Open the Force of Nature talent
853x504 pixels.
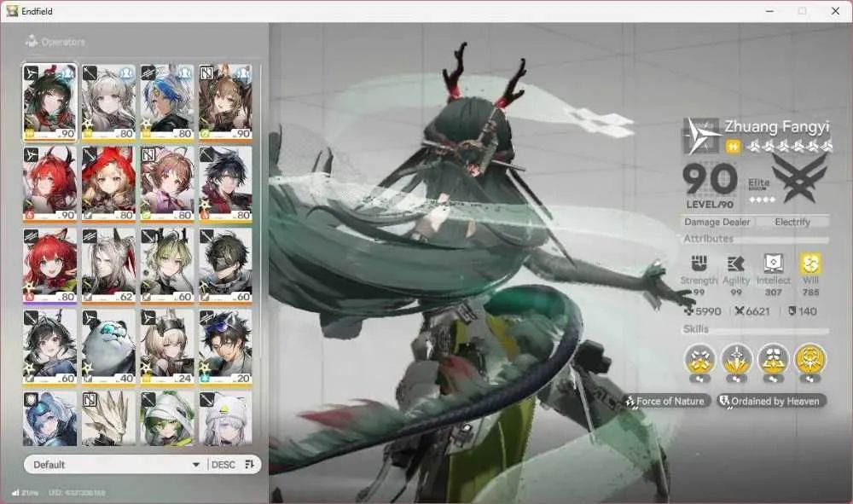(666, 402)
